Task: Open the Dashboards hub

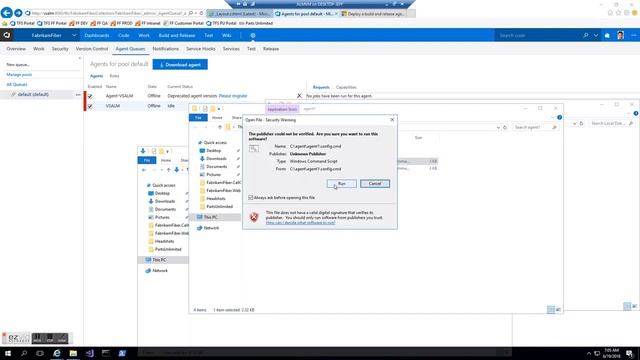Action: point(97,36)
